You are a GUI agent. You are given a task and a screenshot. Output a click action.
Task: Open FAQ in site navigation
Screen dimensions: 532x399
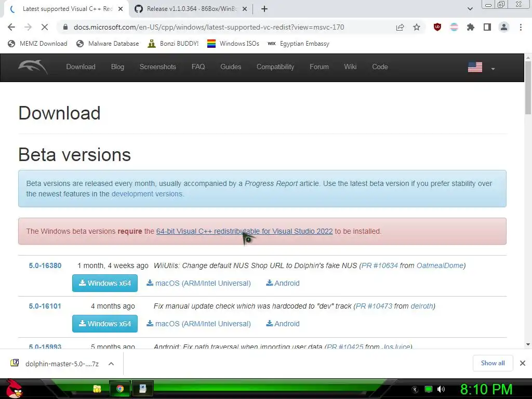coord(198,67)
